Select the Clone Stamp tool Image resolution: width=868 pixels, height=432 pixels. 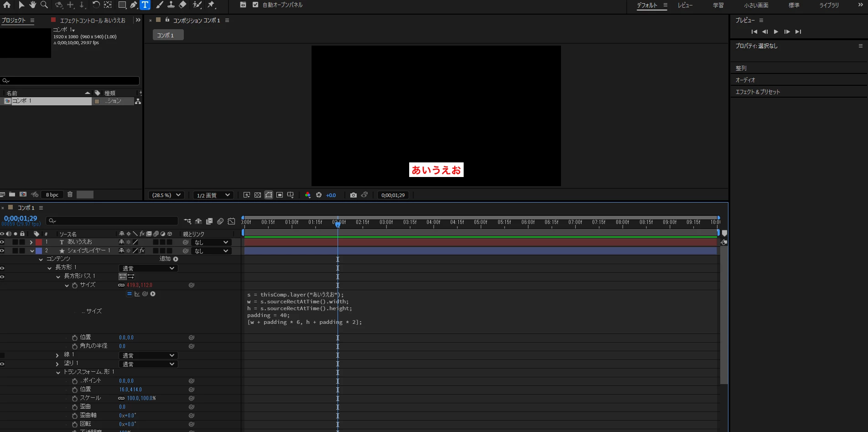[171, 5]
